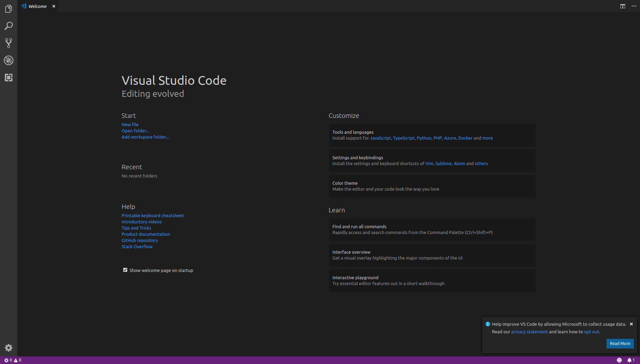This screenshot has width=640, height=364.
Task: Open the More Actions menu
Action: pyautogui.click(x=634, y=6)
